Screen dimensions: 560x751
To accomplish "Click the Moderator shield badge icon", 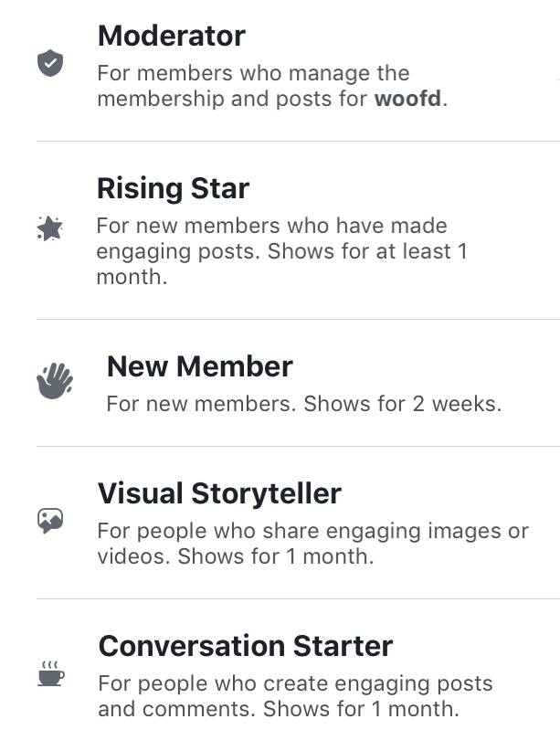I will [49, 63].
